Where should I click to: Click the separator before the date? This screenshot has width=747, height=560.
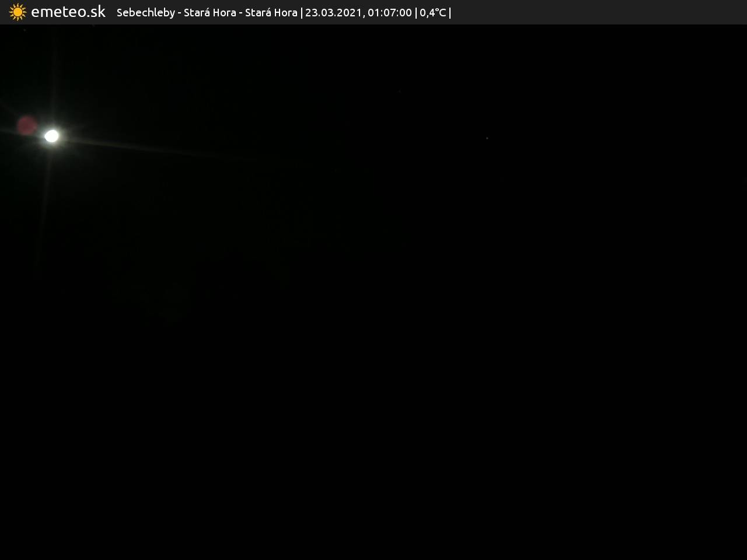coord(301,13)
